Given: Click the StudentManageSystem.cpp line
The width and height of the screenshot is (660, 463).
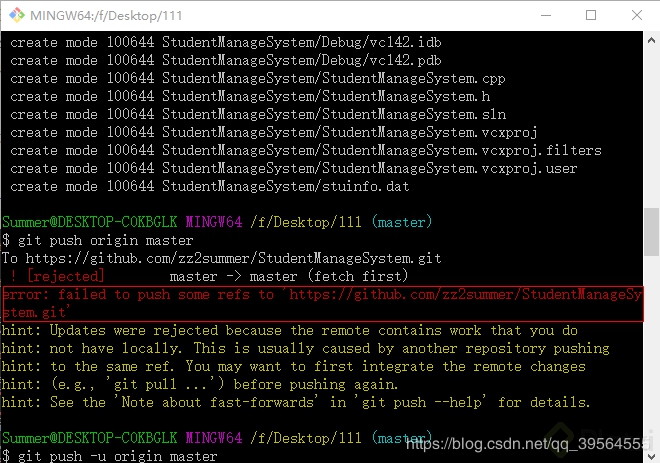Looking at the screenshot, I should coord(258,78).
